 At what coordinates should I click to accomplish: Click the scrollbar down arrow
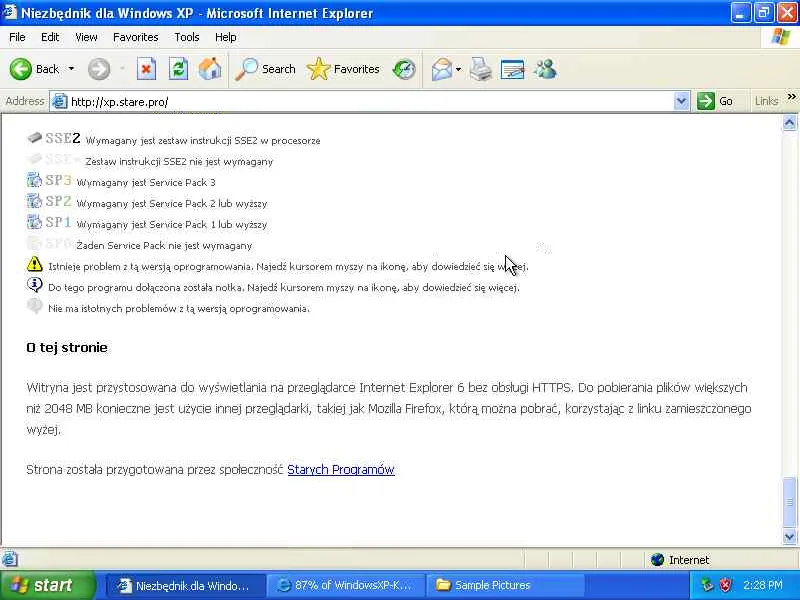(x=789, y=537)
